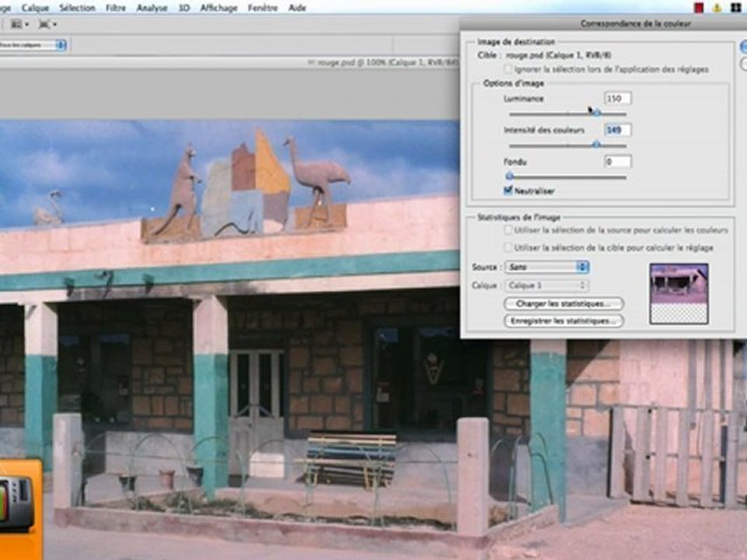Click the 'Intensité des couleurs' value field
The image size is (747, 560).
point(617,130)
